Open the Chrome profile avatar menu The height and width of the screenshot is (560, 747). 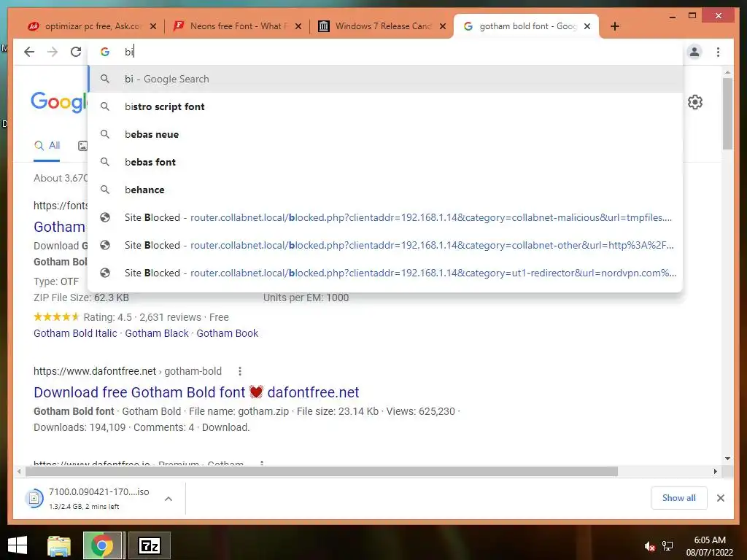[x=694, y=52]
